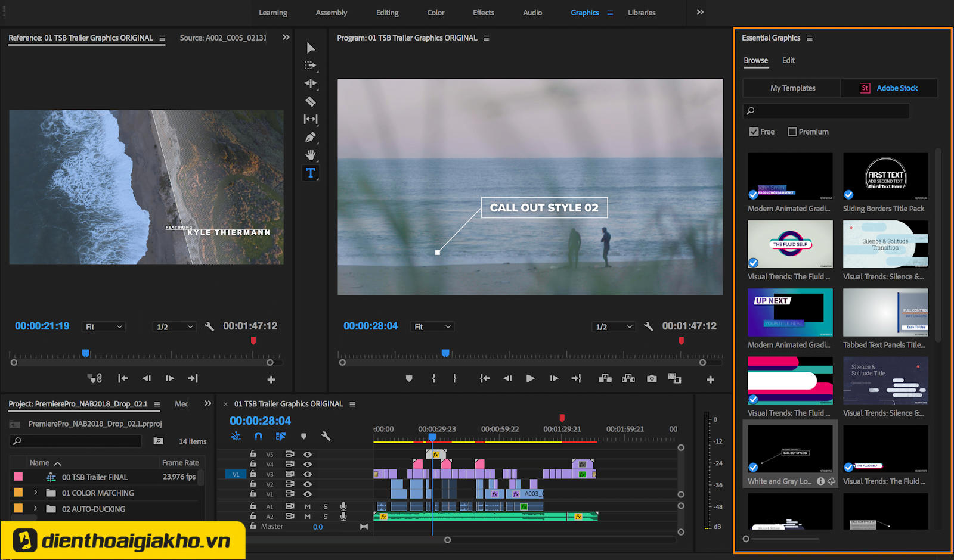Toggle Linked Selection in timeline
This screenshot has height=560, width=954.
point(281,436)
